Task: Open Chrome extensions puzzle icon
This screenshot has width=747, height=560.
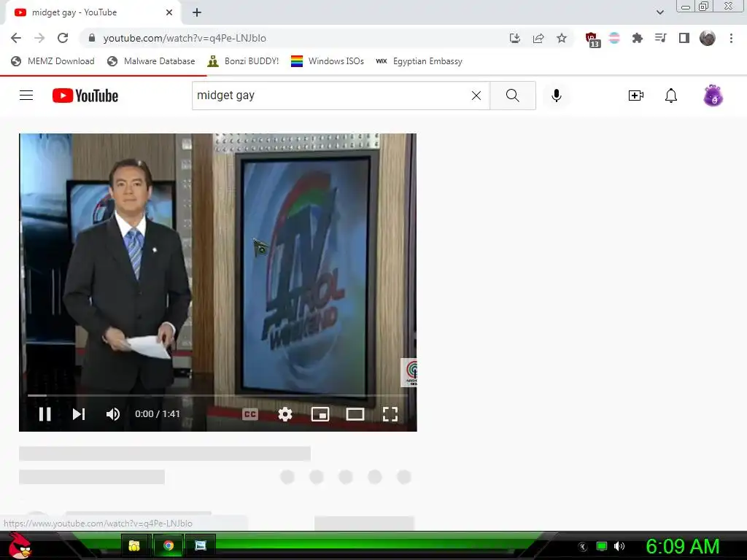Action: pyautogui.click(x=637, y=38)
